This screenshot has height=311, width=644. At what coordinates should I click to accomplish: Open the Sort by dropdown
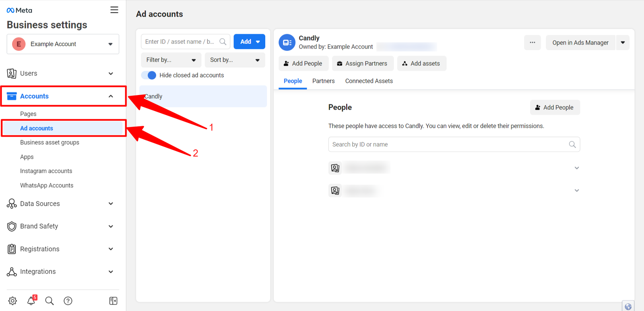pos(235,60)
